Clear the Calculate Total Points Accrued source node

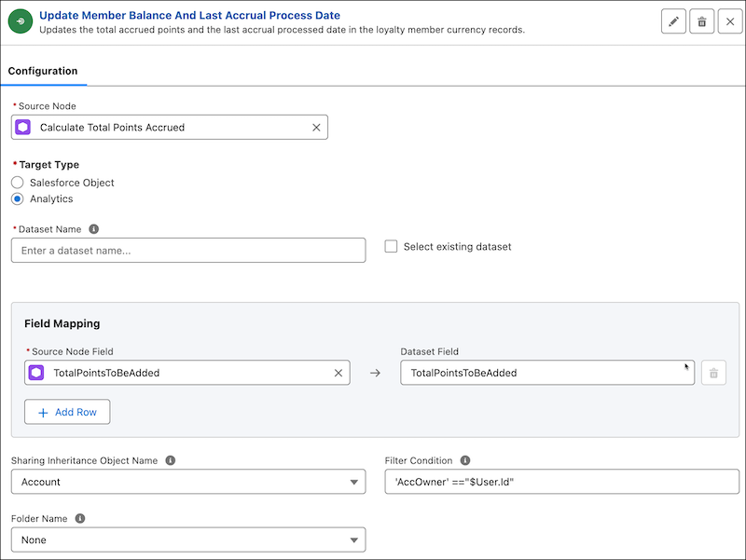click(x=316, y=128)
